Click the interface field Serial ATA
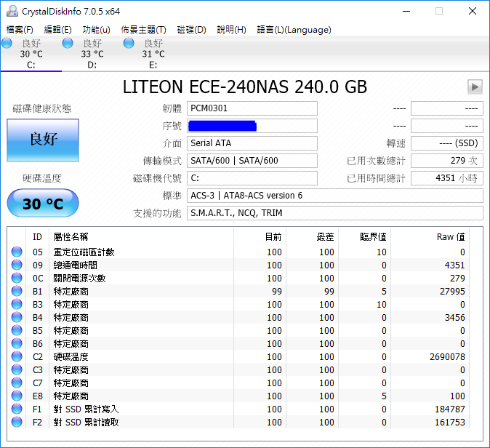 click(x=252, y=143)
